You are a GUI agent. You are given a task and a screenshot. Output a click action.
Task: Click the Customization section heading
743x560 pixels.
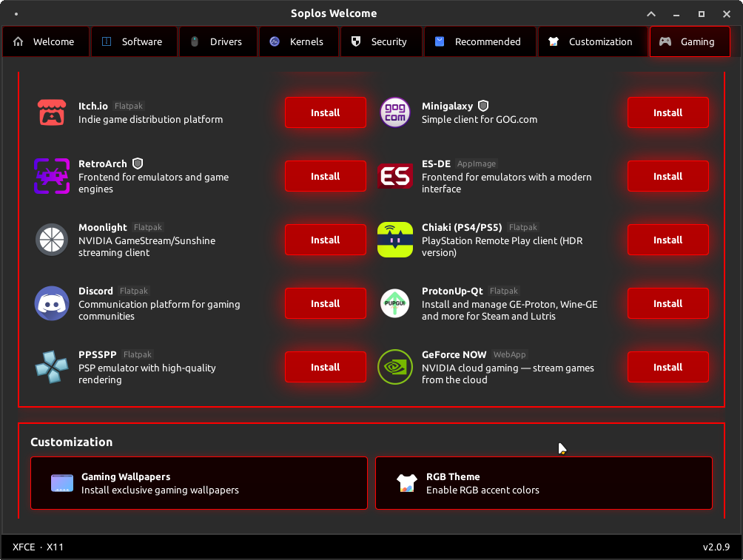[72, 442]
